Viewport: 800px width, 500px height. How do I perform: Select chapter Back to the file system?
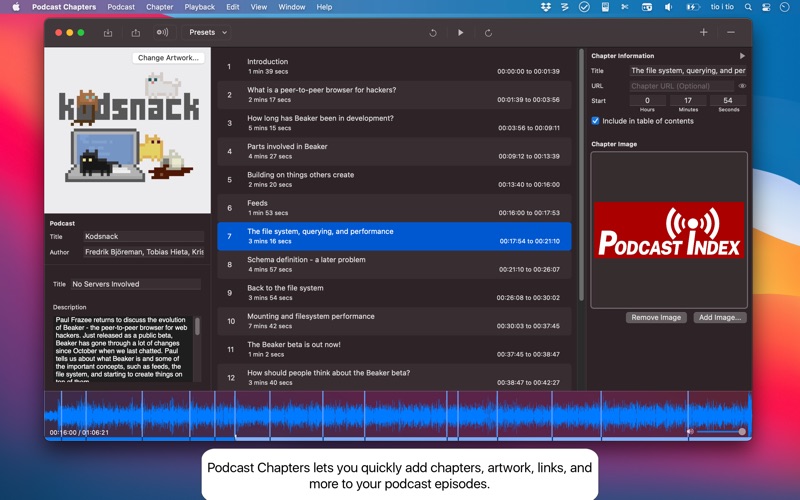coord(394,293)
